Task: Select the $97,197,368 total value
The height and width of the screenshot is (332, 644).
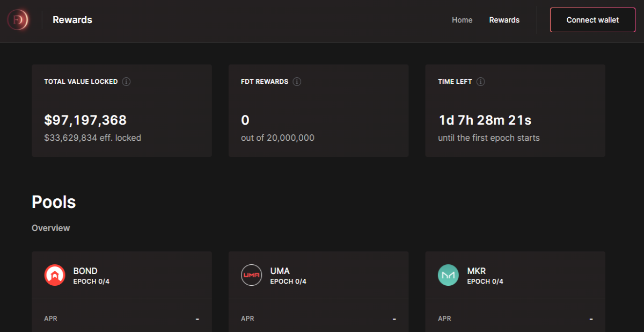Action: [x=85, y=120]
